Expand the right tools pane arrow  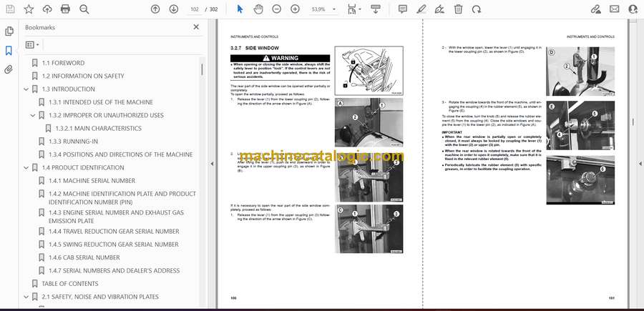[640, 164]
